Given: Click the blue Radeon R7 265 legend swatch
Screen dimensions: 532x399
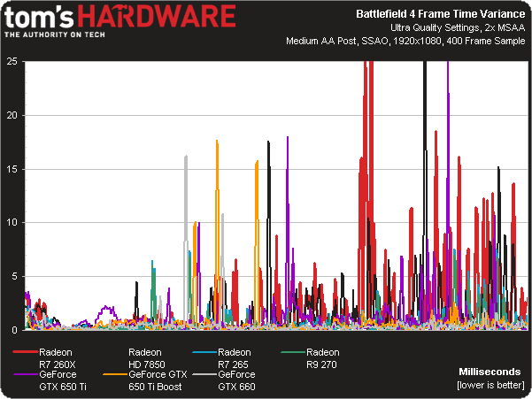Looking at the screenshot, I should coord(204,353).
